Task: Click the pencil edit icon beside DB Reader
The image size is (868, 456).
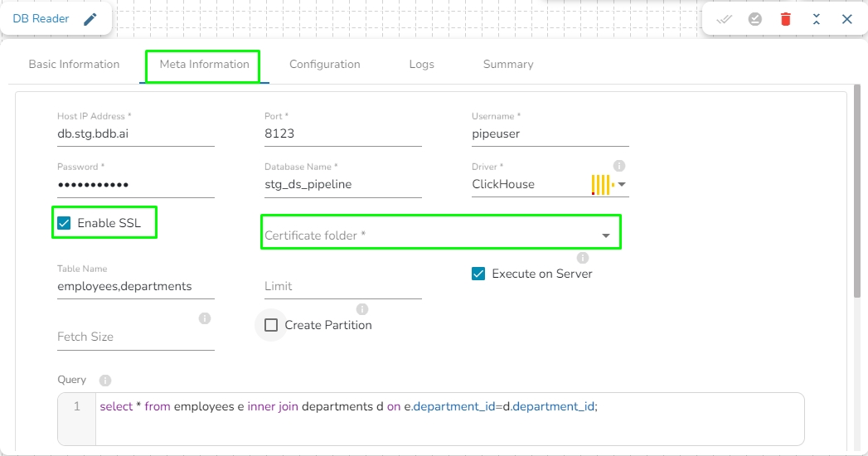Action: point(90,19)
